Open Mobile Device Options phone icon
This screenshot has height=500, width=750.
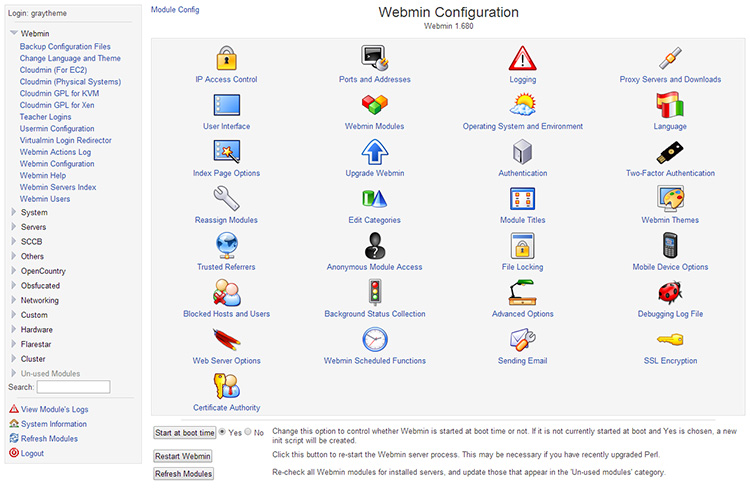pyautogui.click(x=670, y=245)
